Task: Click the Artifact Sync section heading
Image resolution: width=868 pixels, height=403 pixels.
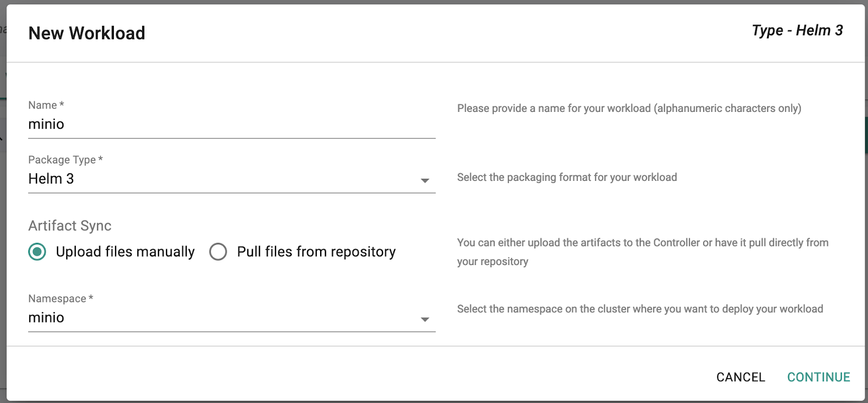Action: tap(70, 226)
